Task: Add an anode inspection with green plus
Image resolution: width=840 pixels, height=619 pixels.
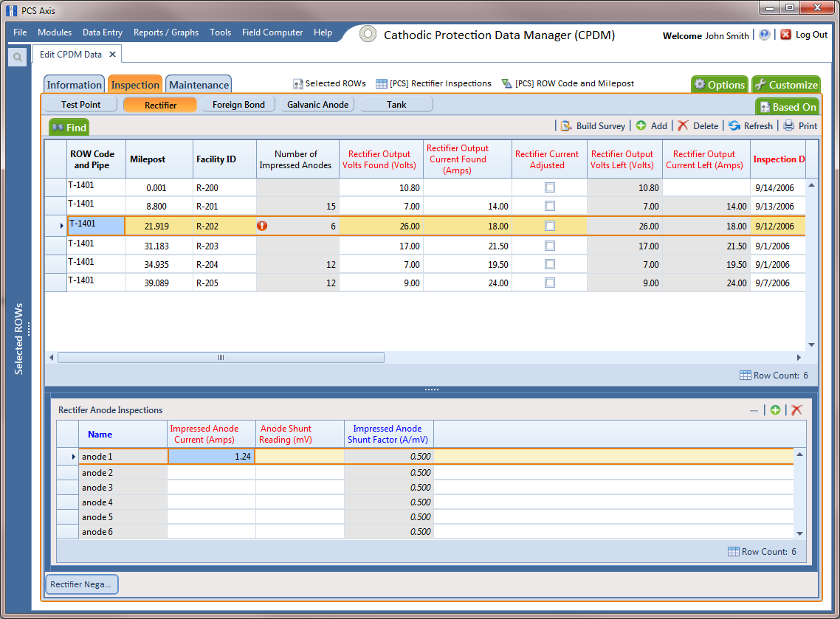Action: 775,410
